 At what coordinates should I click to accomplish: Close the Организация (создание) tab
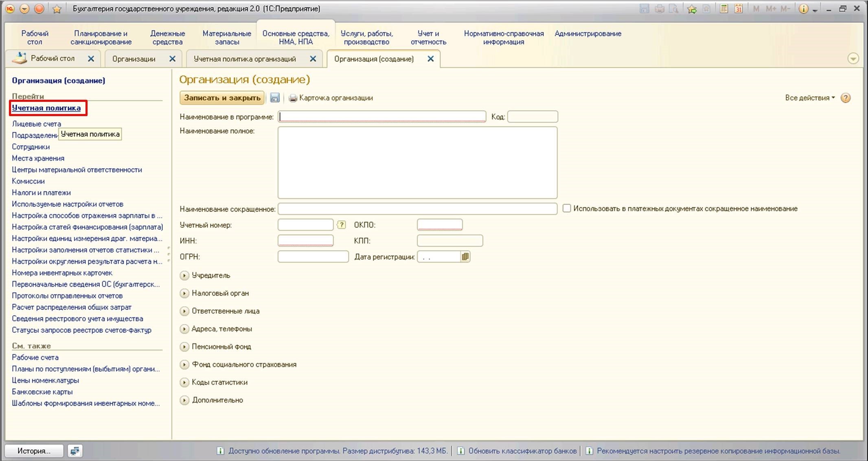(x=431, y=59)
